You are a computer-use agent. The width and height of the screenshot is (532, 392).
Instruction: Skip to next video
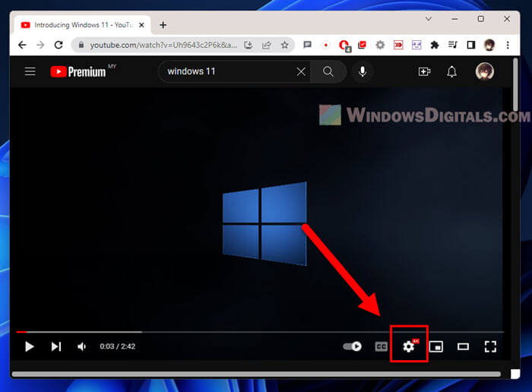[x=55, y=346]
